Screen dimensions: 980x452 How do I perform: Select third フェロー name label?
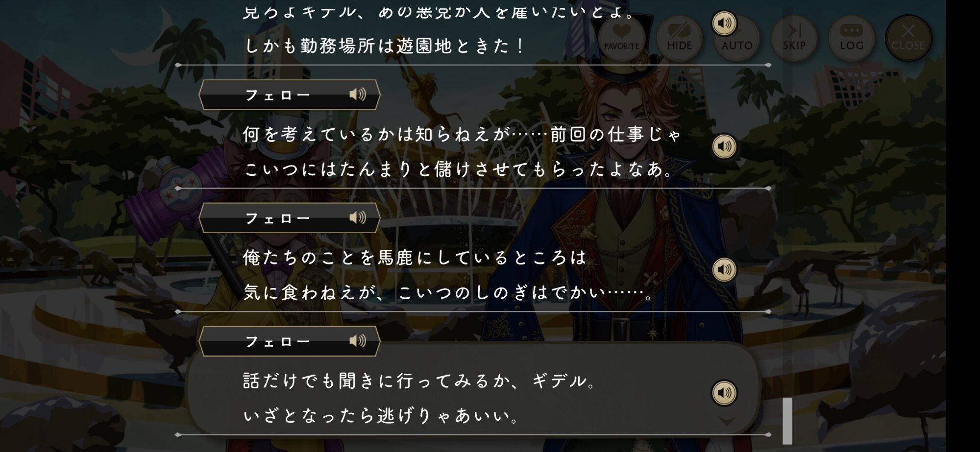coord(277,341)
